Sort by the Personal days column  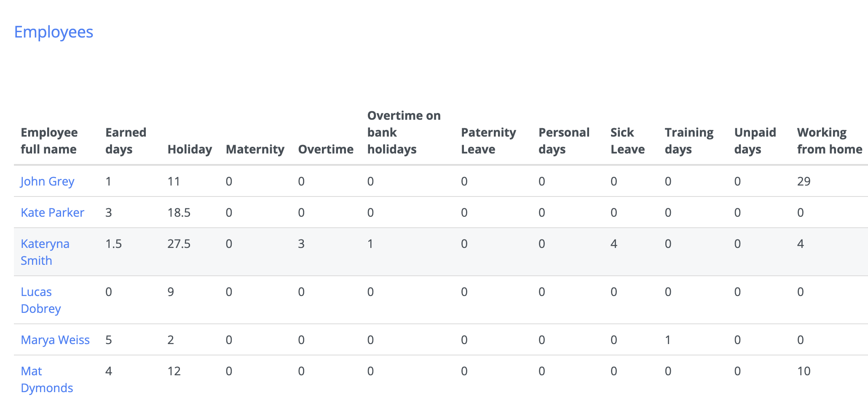click(564, 140)
